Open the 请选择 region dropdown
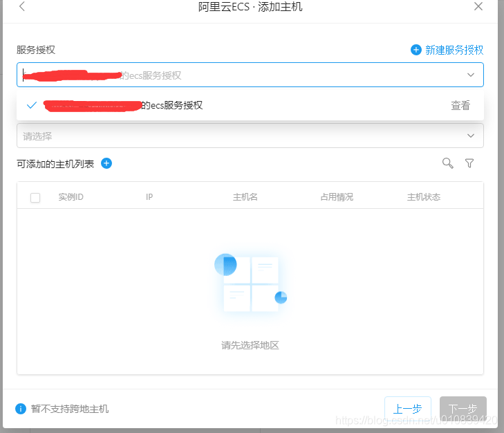This screenshot has height=433, width=504. 250,136
